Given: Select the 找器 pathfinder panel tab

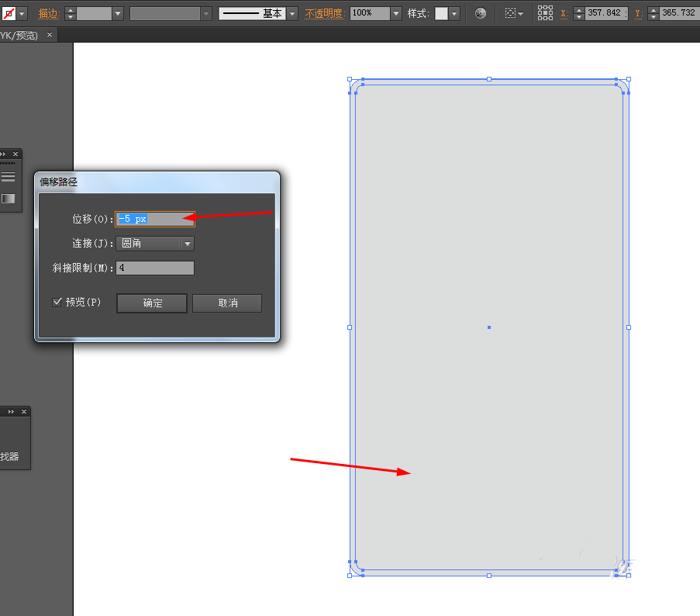Looking at the screenshot, I should (9, 456).
